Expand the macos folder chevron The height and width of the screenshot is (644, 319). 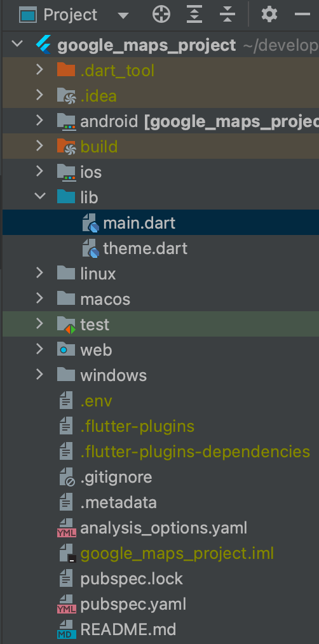click(x=39, y=299)
